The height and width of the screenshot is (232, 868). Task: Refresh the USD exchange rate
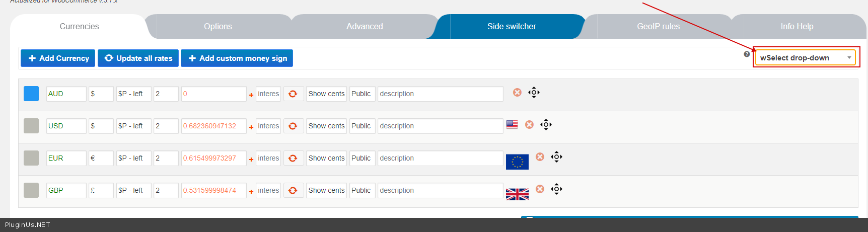293,126
